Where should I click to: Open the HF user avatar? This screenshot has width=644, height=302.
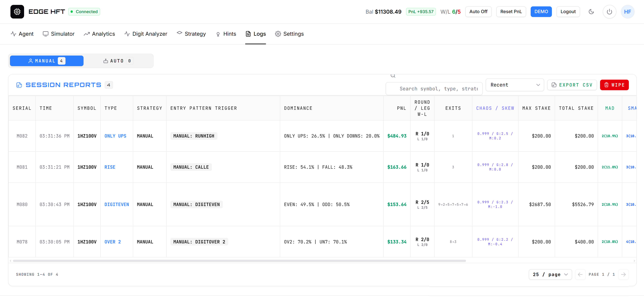coord(627,12)
